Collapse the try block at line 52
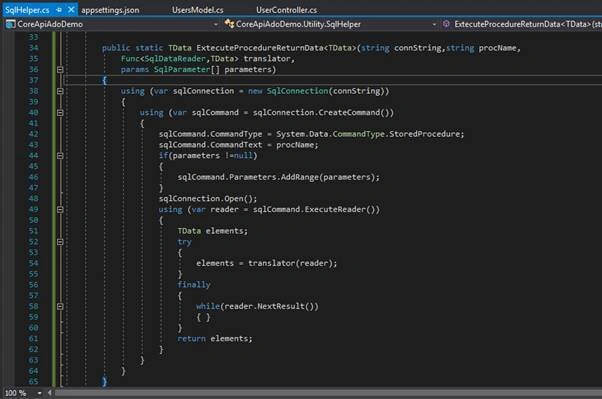602x399 pixels. pyautogui.click(x=60, y=242)
